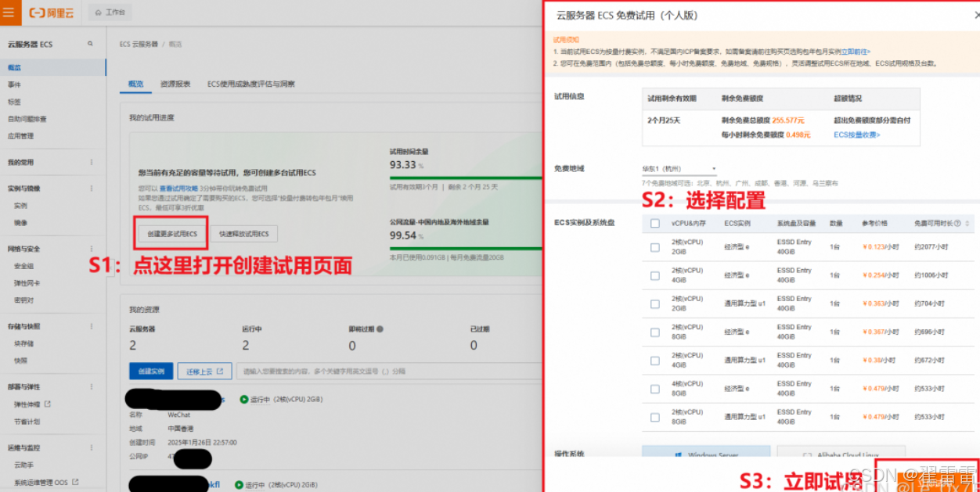Open the three-dot menu next to 我的常用

tap(91, 163)
